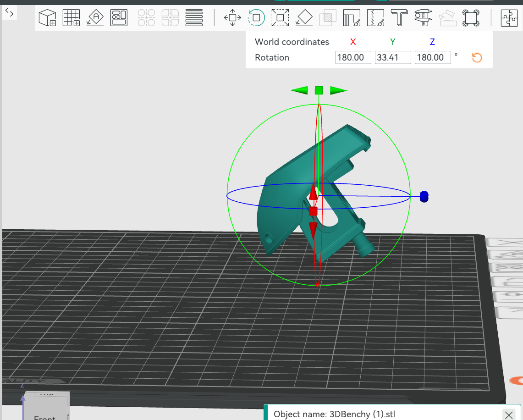Toggle the active Rotate tool
Image resolution: width=523 pixels, height=420 pixels.
(x=256, y=18)
